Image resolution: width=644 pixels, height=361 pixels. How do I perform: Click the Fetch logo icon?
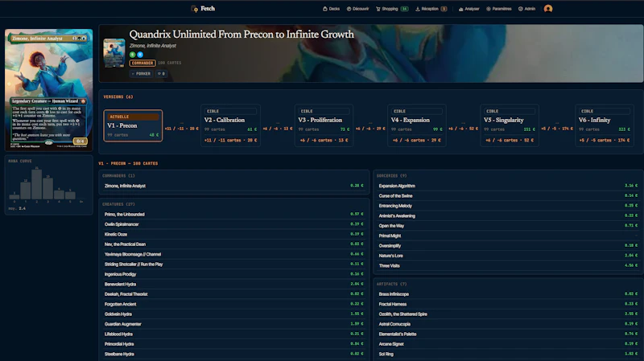(x=195, y=9)
